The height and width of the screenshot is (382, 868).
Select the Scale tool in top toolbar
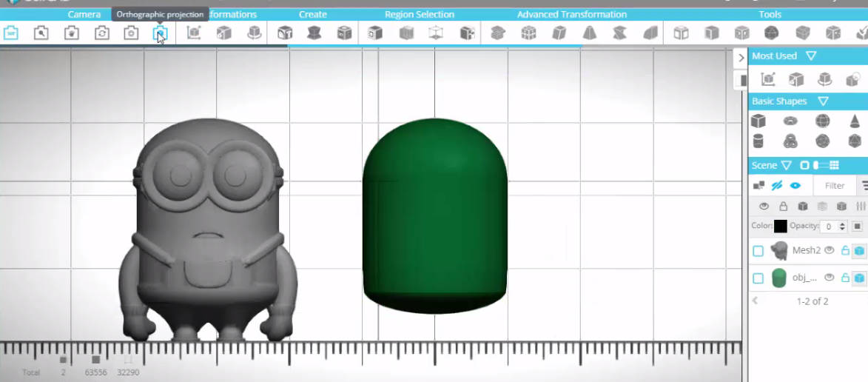[223, 33]
